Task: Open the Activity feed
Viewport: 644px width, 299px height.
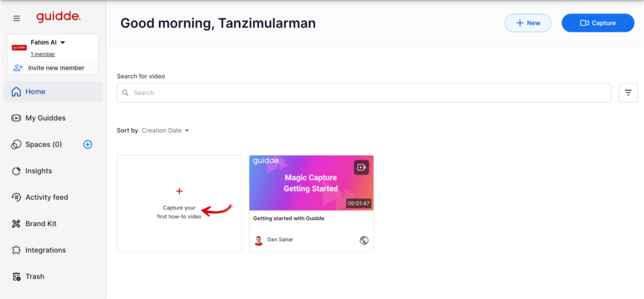Action: pyautogui.click(x=47, y=197)
